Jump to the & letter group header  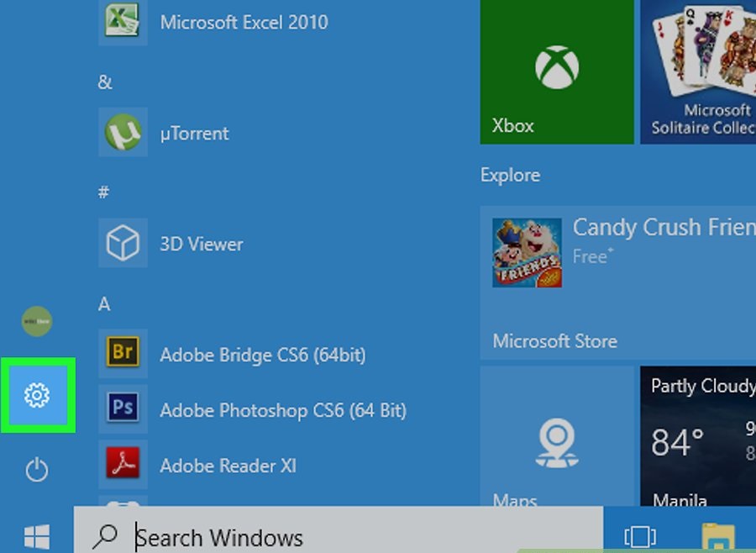(105, 82)
